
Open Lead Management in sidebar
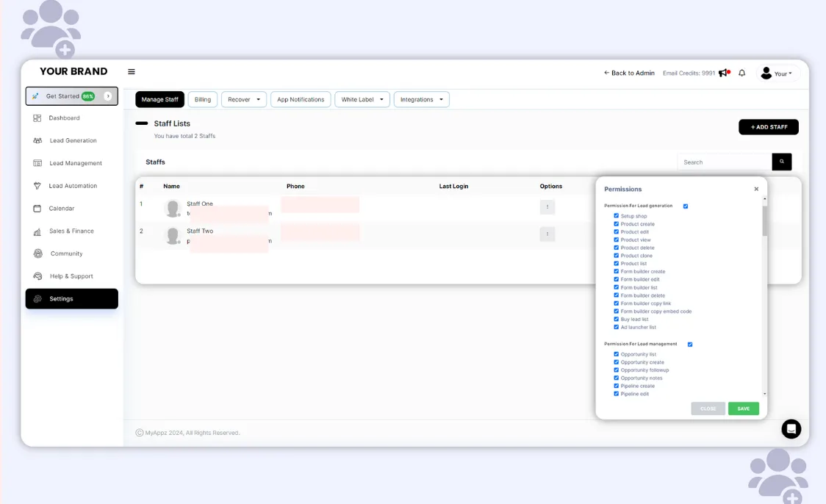(x=75, y=163)
